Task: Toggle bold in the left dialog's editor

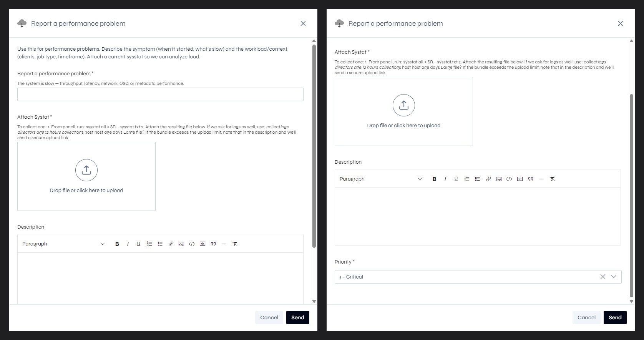Action: pyautogui.click(x=117, y=244)
